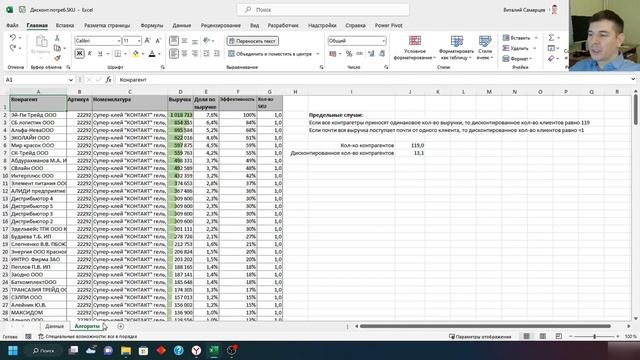
Task: Open the 'Power Pivot' ribbon tab
Action: 389,25
